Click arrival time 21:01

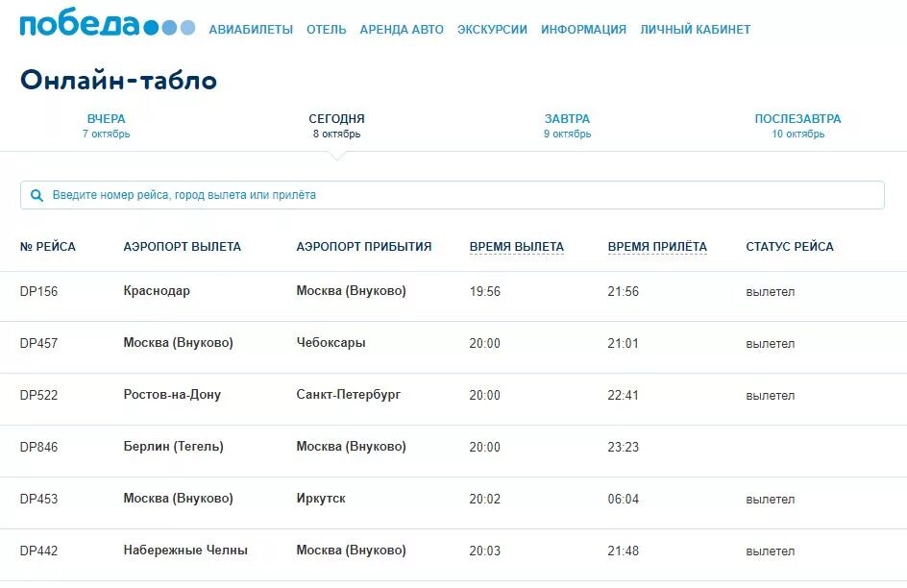click(x=623, y=343)
